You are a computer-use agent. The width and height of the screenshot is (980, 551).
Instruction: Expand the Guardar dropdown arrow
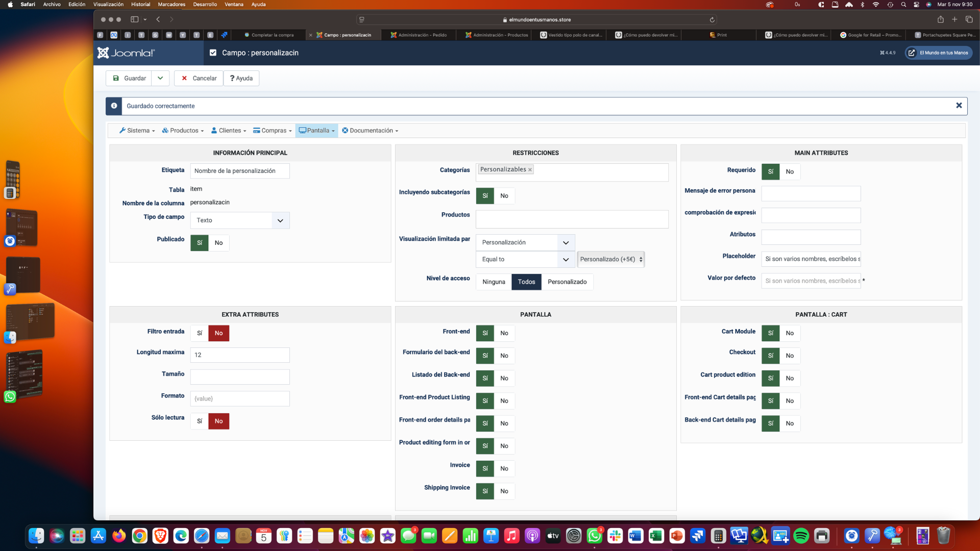pos(160,78)
